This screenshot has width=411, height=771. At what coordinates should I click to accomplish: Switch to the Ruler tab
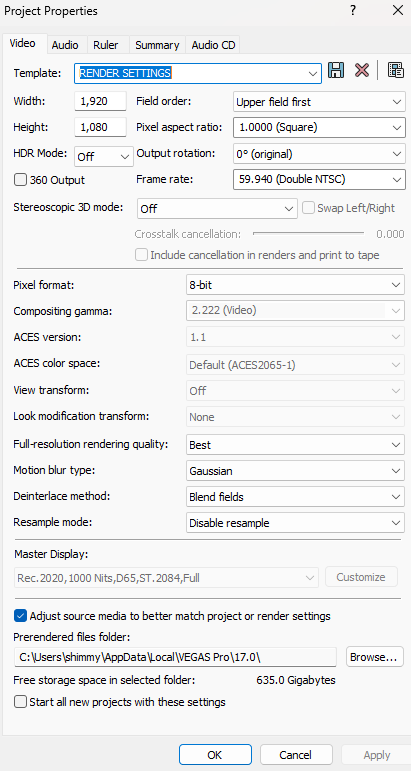[106, 45]
